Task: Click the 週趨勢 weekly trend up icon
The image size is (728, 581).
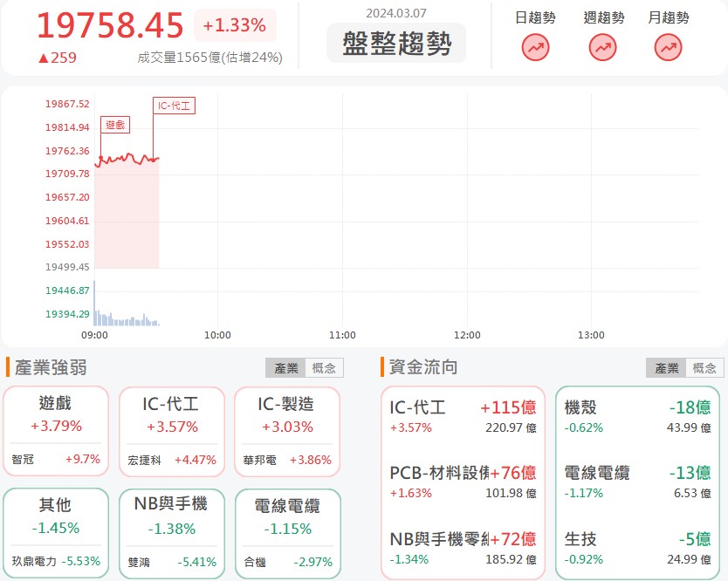Action: pyautogui.click(x=602, y=47)
